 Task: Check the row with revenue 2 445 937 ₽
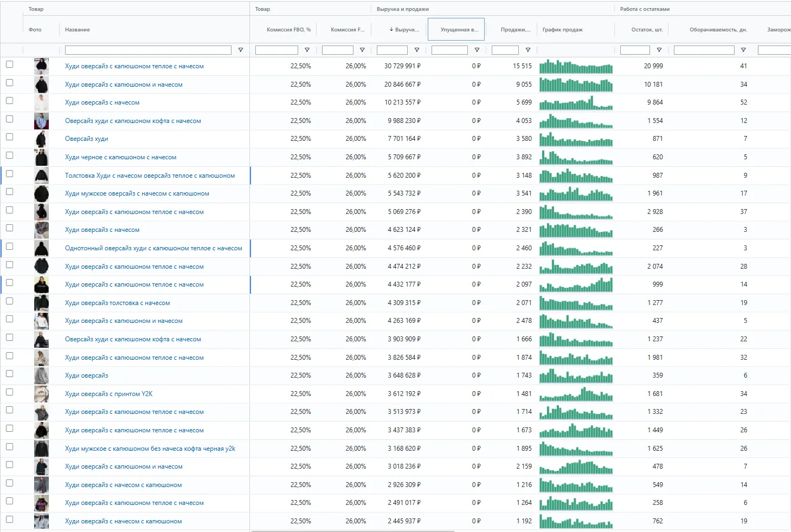click(x=9, y=520)
